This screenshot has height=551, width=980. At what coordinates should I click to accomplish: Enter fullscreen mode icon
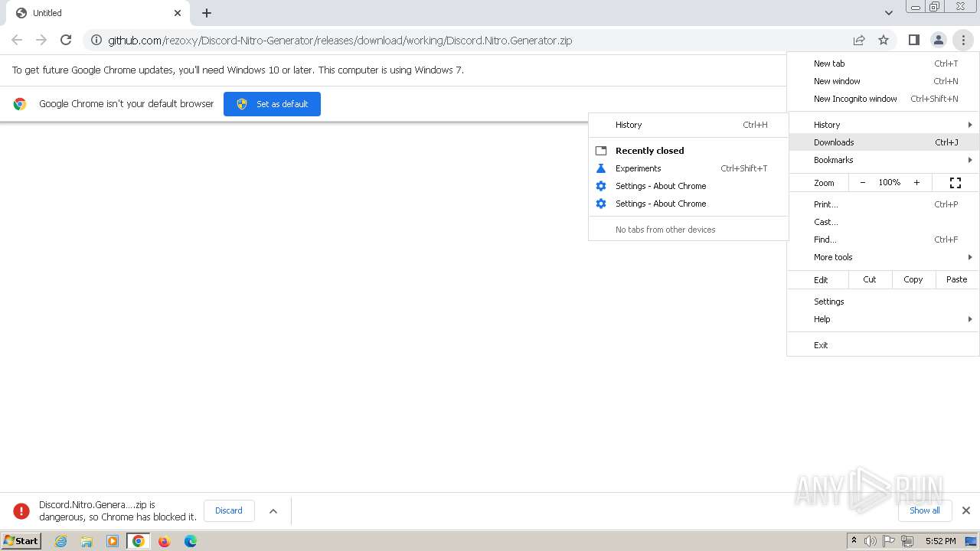tap(955, 182)
